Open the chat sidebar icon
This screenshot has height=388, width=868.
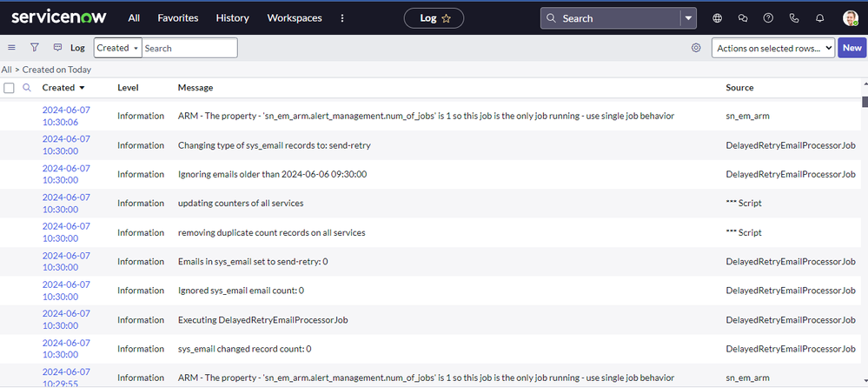(743, 18)
